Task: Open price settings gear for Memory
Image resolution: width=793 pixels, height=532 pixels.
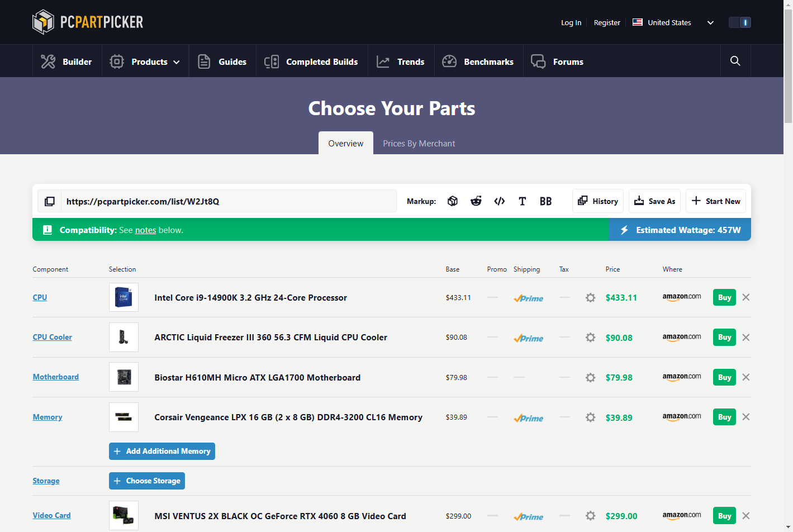Action: point(590,417)
